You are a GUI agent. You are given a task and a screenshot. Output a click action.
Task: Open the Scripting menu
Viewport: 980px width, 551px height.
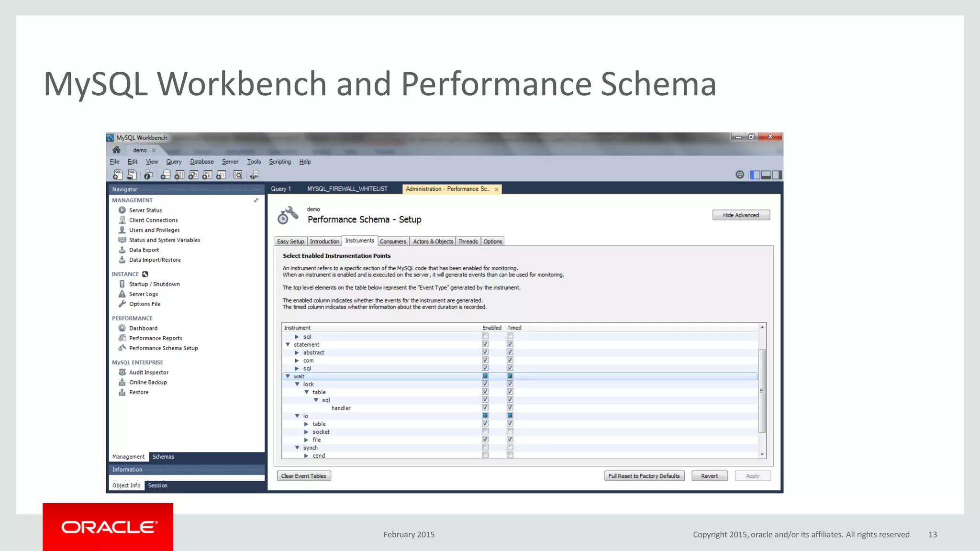click(280, 162)
